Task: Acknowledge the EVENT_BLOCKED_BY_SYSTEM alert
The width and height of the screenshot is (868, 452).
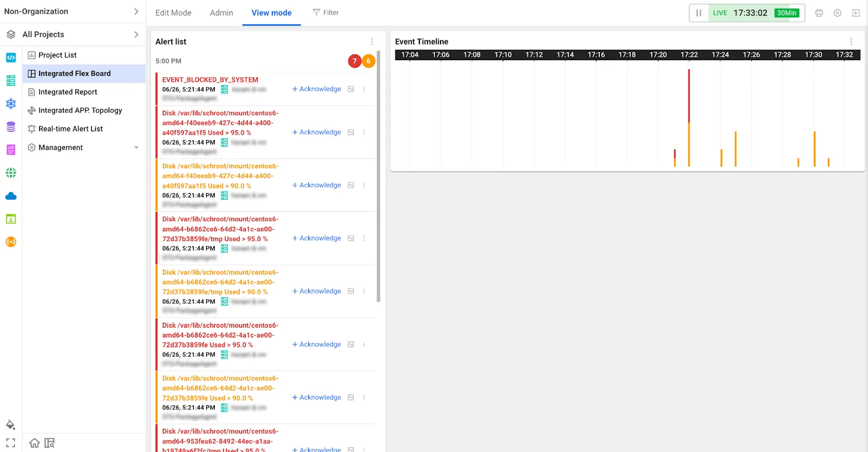Action: click(316, 89)
